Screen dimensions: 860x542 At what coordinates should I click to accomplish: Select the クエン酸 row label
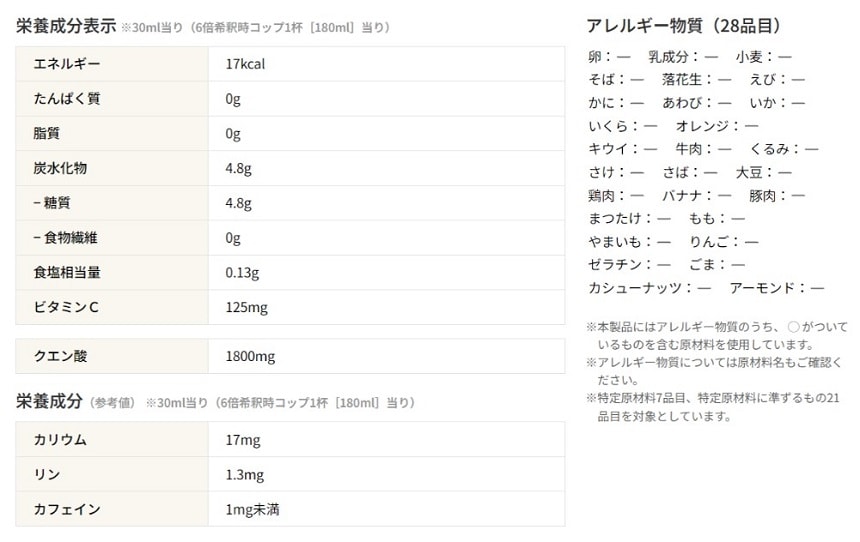[60, 356]
